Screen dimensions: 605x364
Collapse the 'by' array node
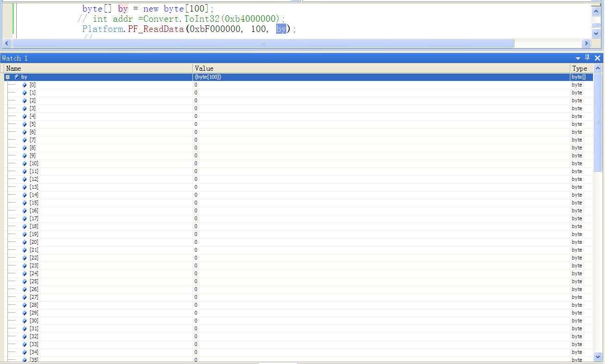[8, 77]
